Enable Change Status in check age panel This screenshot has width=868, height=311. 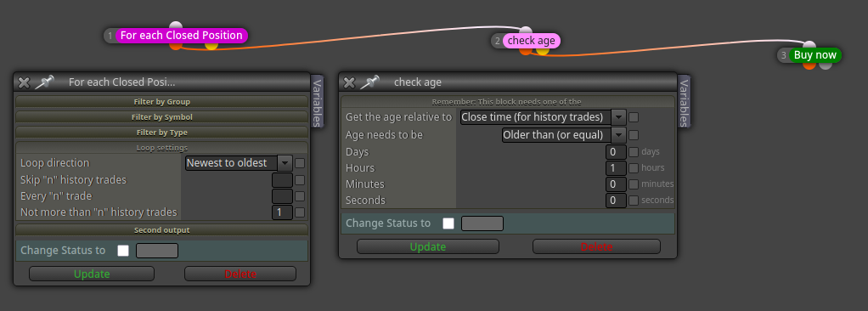(448, 223)
